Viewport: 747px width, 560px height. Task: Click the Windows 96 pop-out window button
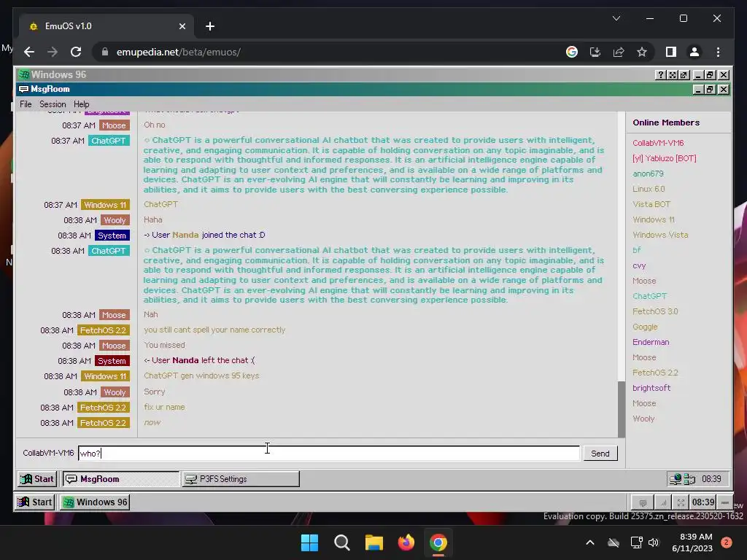684,75
